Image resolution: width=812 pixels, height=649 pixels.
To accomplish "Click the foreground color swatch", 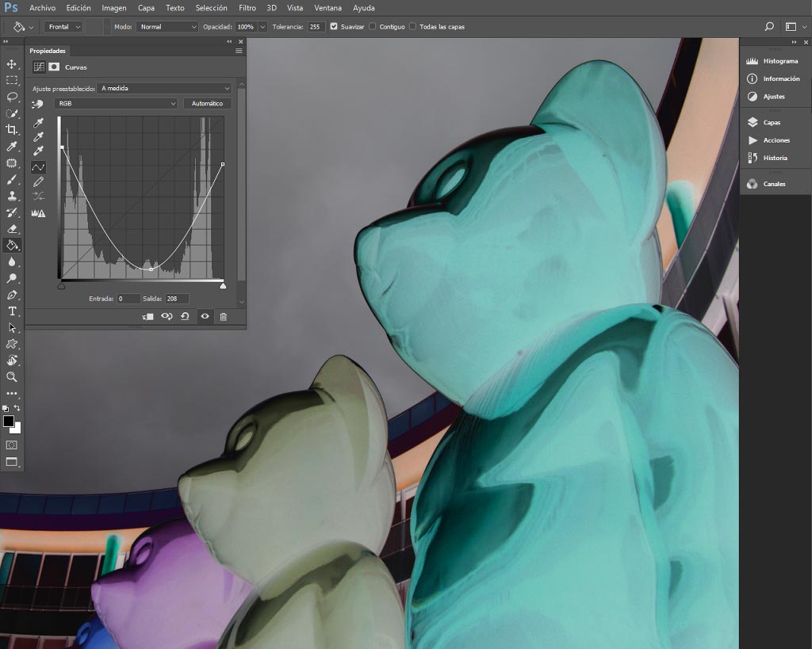I will tap(8, 422).
